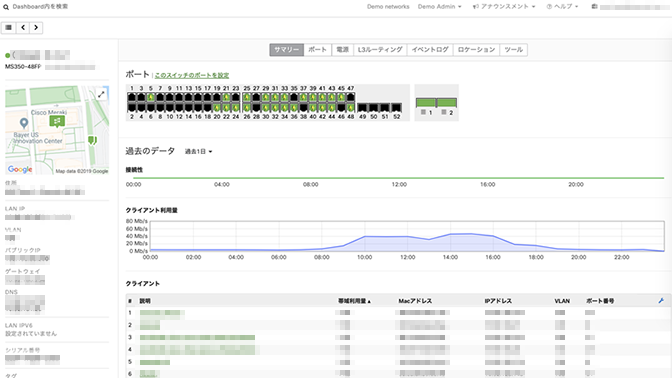Click このスイッチのポートを設定 link
This screenshot has width=672, height=378.
pyautogui.click(x=192, y=75)
